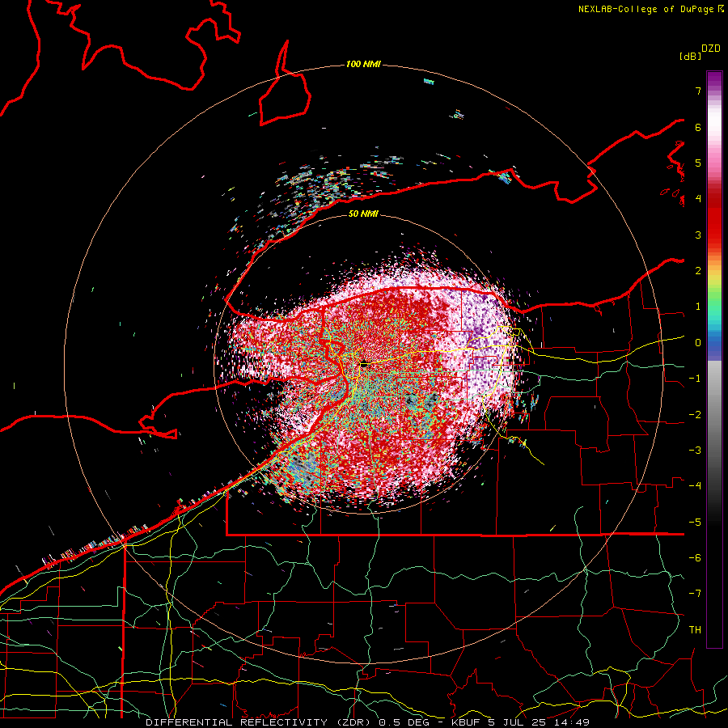Click the 6 value on the color scale
728x728 pixels.
click(x=698, y=127)
